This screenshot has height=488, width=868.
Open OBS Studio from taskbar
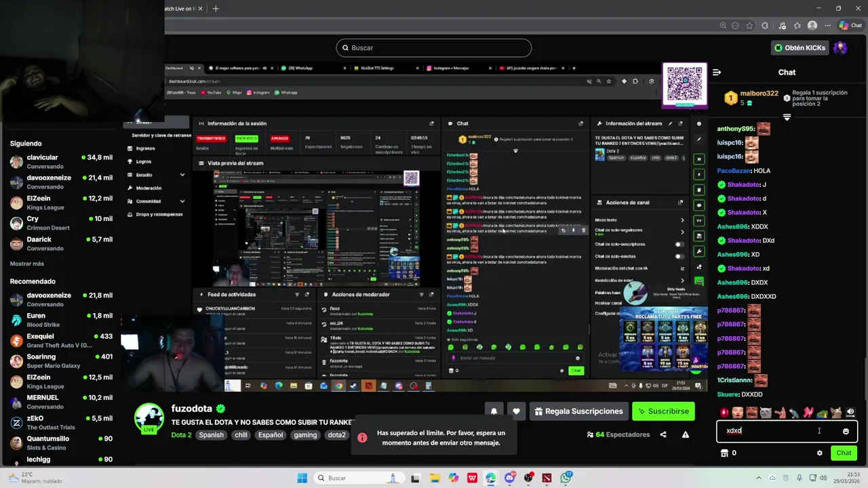(528, 478)
